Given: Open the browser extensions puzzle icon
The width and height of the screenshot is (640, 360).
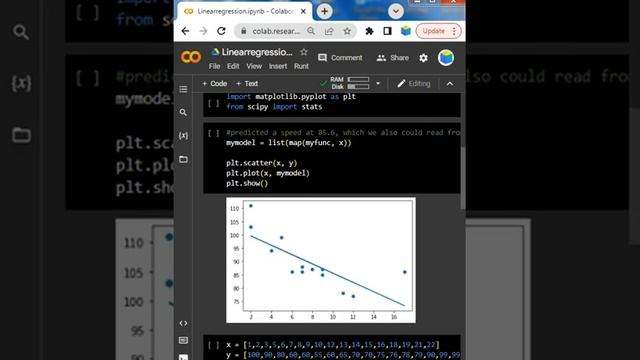Looking at the screenshot, I should coord(369,31).
